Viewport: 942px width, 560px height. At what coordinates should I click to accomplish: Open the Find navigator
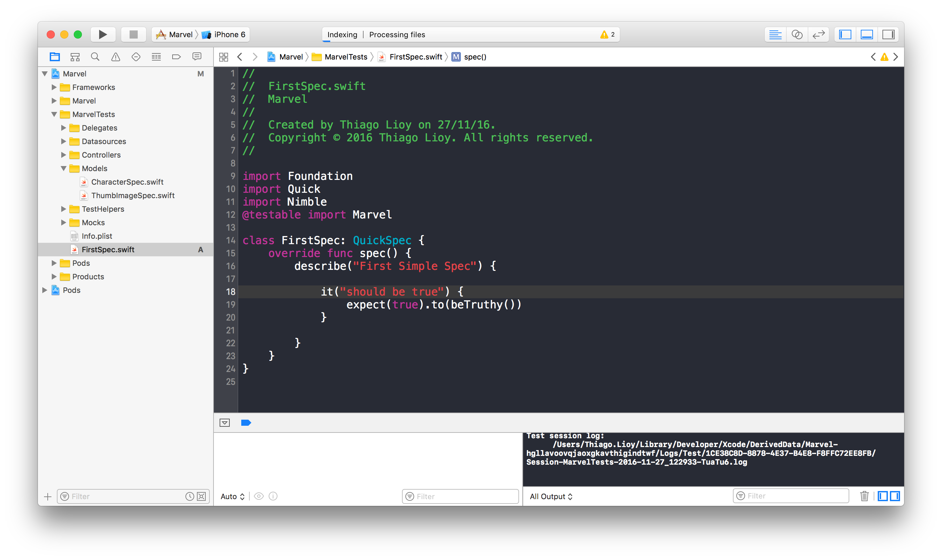[x=95, y=56]
